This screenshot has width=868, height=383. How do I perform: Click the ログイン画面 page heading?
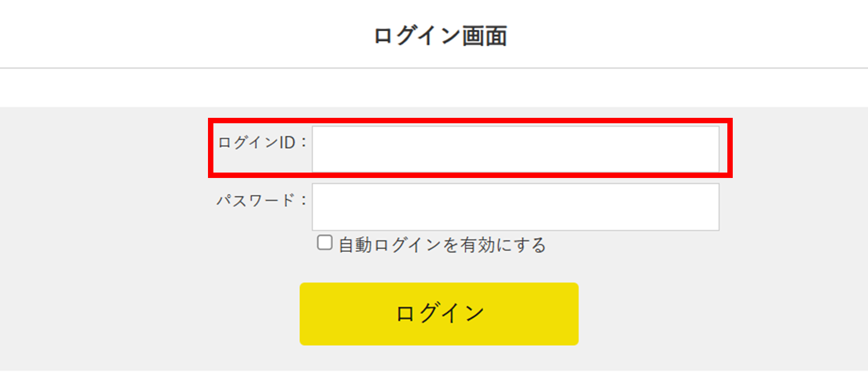tap(440, 36)
